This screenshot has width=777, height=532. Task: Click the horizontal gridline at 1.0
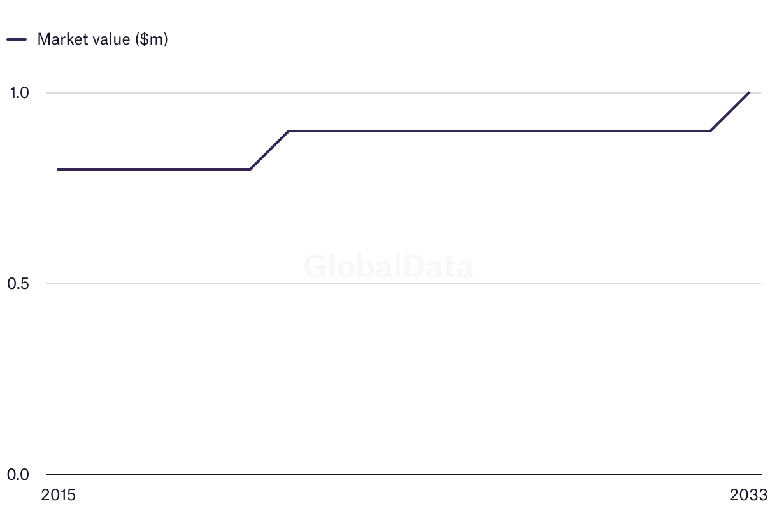(404, 93)
